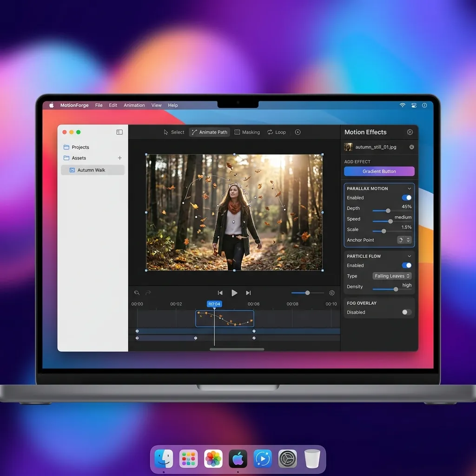The height and width of the screenshot is (476, 476).
Task: Toggle Particle Flow Enabled switch
Action: [x=406, y=265]
